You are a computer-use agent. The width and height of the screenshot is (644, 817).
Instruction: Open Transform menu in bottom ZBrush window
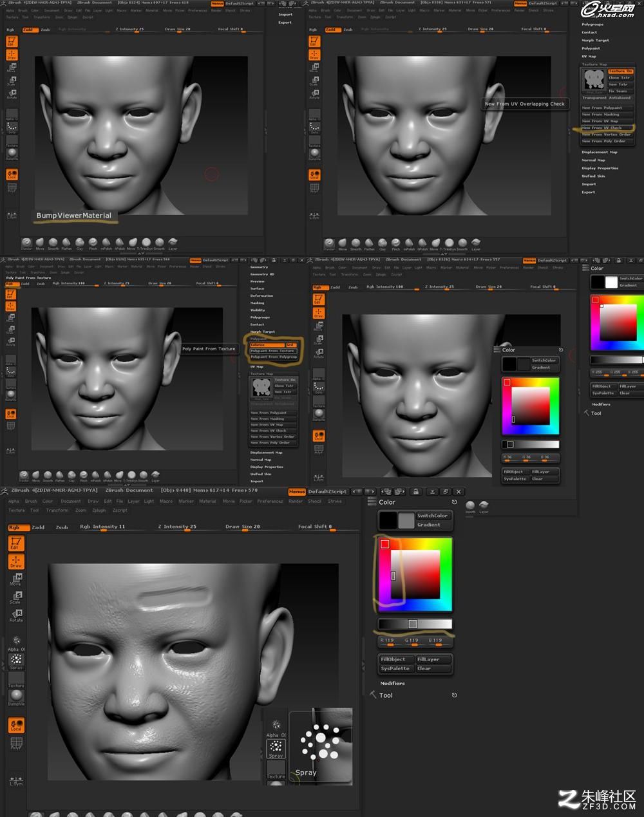click(x=57, y=510)
